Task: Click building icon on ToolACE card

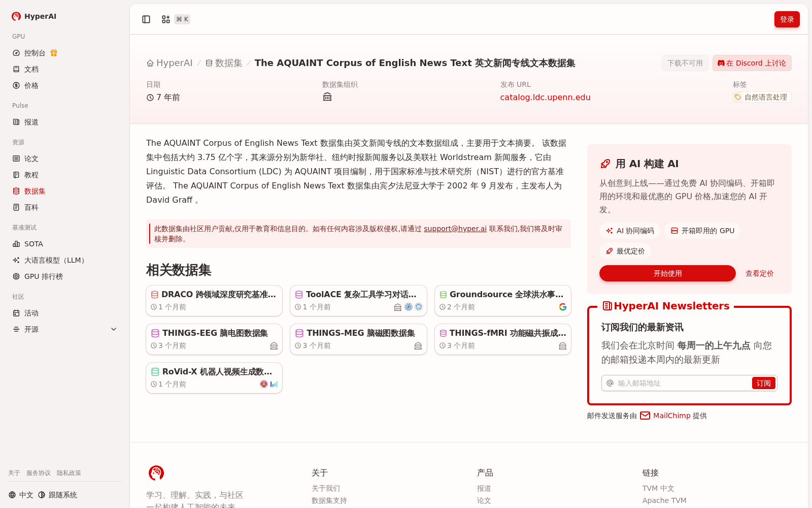Action: pos(398,307)
